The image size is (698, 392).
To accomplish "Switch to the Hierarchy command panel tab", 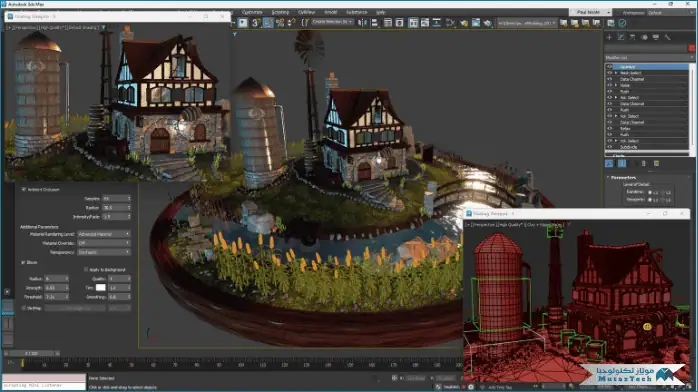I will coord(633,37).
